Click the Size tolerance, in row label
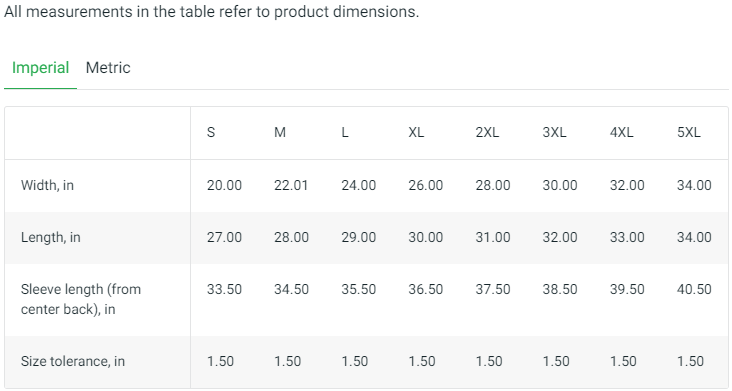Screen dimensions: 732x391 (73, 361)
